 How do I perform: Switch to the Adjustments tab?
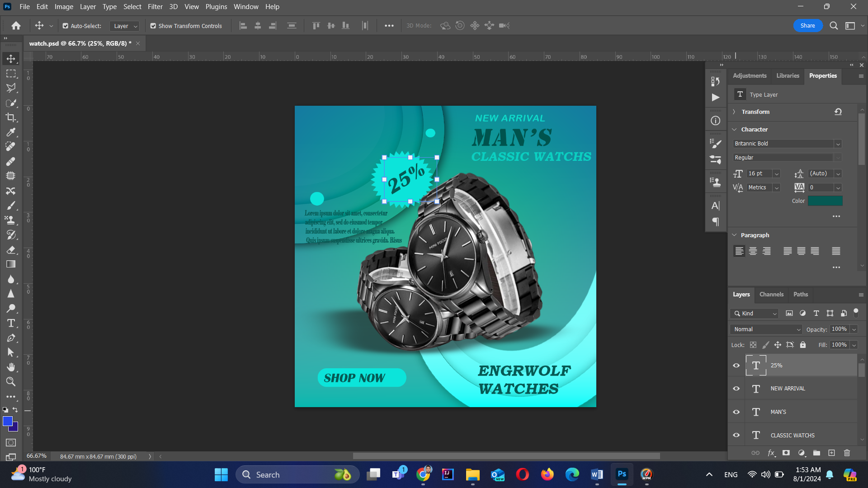tap(750, 75)
